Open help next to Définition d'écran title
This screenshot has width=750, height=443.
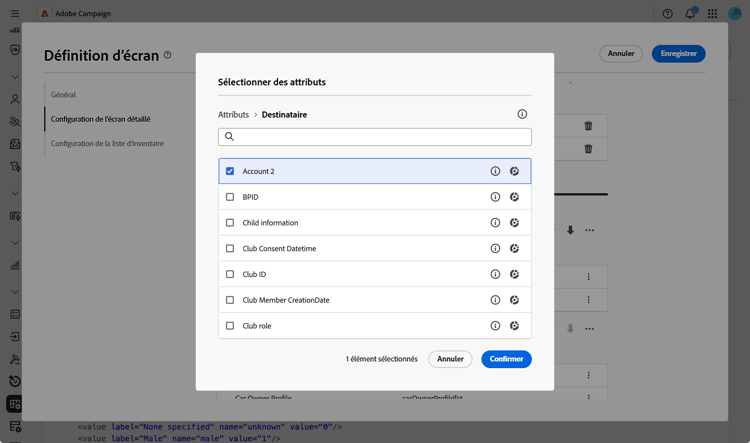[x=167, y=55]
